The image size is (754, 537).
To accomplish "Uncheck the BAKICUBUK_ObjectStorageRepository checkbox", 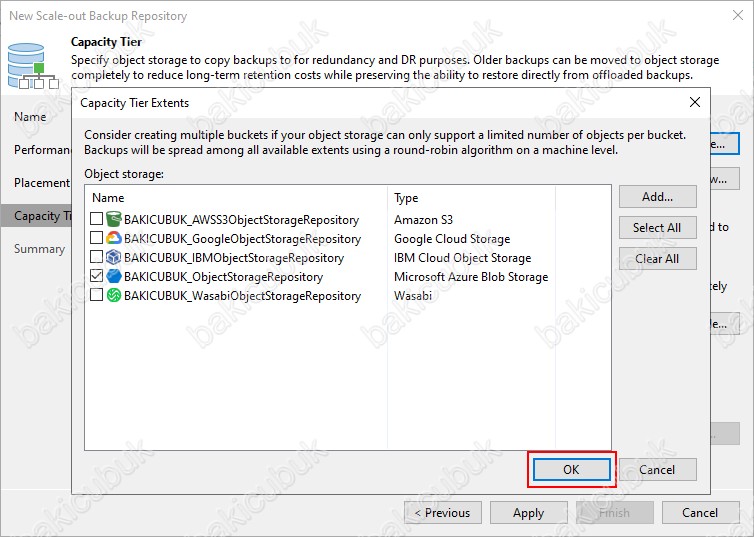I will coord(97,276).
